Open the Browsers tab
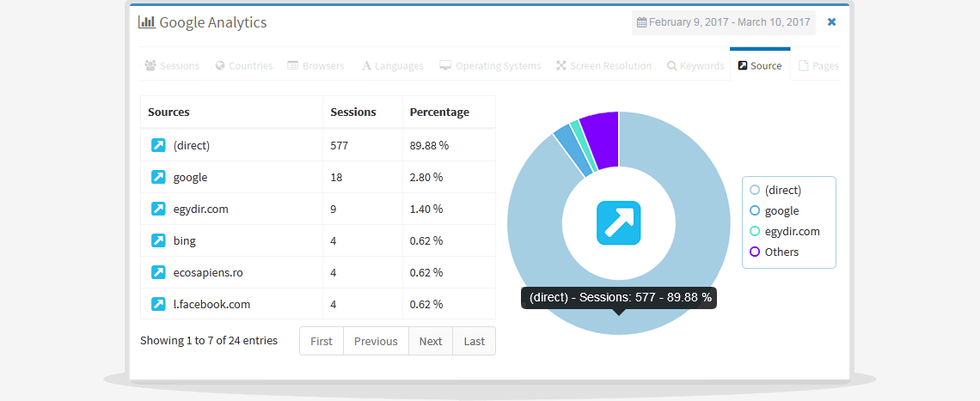The width and height of the screenshot is (980, 401). click(x=315, y=65)
